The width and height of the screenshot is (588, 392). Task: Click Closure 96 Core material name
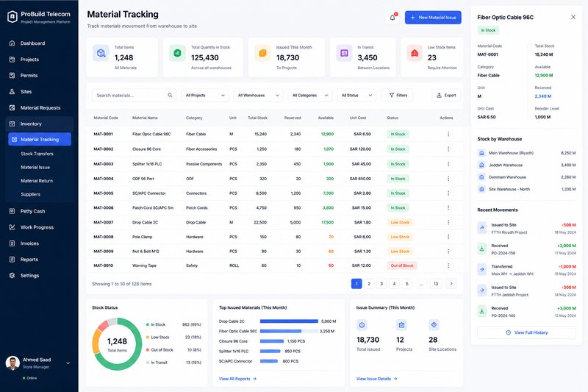146,149
